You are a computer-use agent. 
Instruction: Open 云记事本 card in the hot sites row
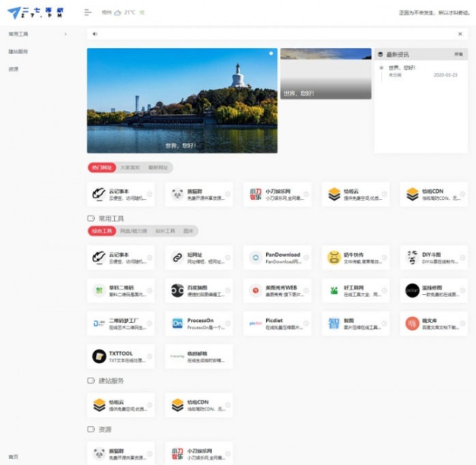pyautogui.click(x=121, y=195)
